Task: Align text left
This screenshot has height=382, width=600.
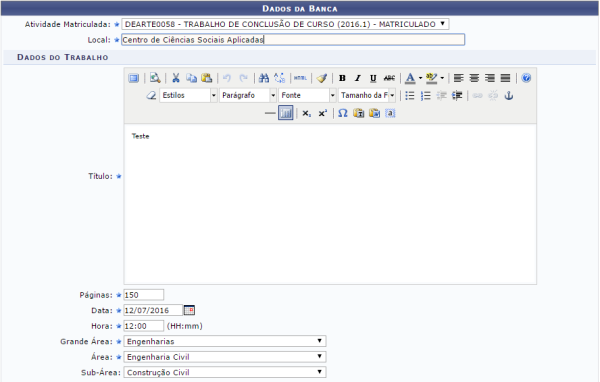Action: click(458, 78)
